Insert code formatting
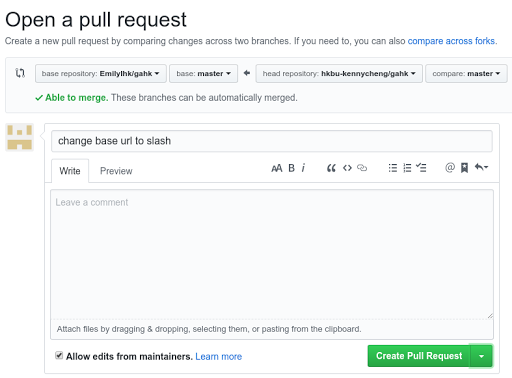Viewport: 512px width, 378px height. (x=347, y=168)
